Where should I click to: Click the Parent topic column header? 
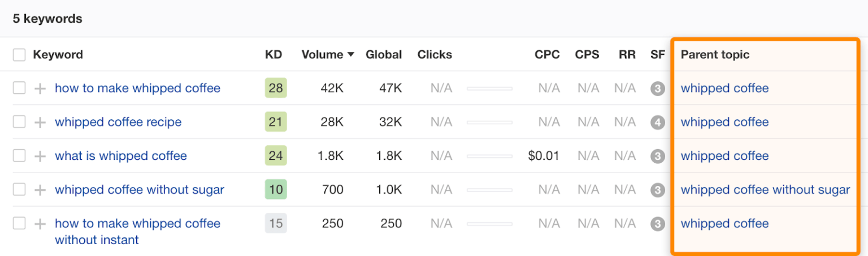click(715, 55)
